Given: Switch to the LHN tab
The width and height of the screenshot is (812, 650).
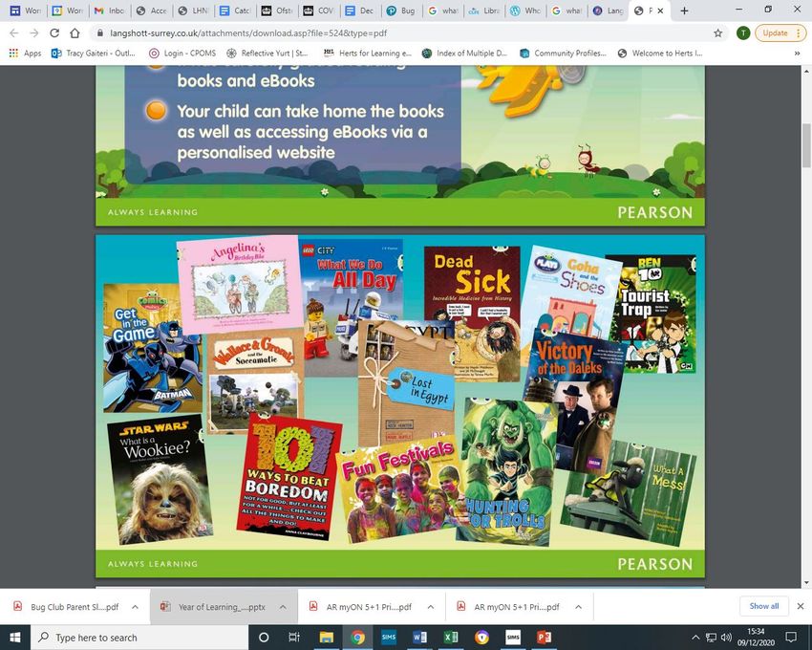Looking at the screenshot, I should [192, 11].
